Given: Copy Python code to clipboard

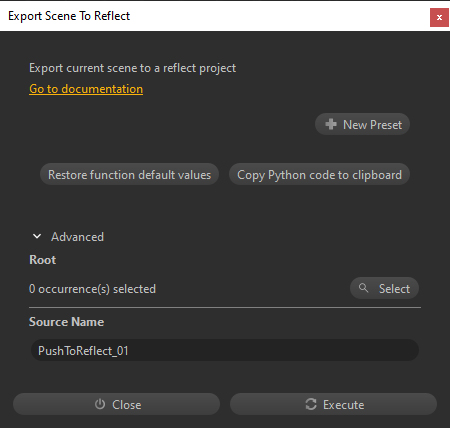Looking at the screenshot, I should pyautogui.click(x=319, y=174).
